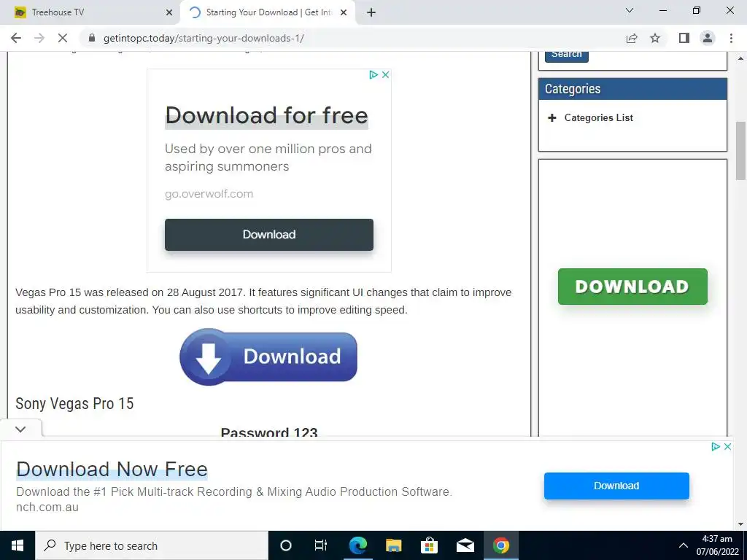This screenshot has width=747, height=560.
Task: Click the taskbar search box
Action: [x=152, y=545]
